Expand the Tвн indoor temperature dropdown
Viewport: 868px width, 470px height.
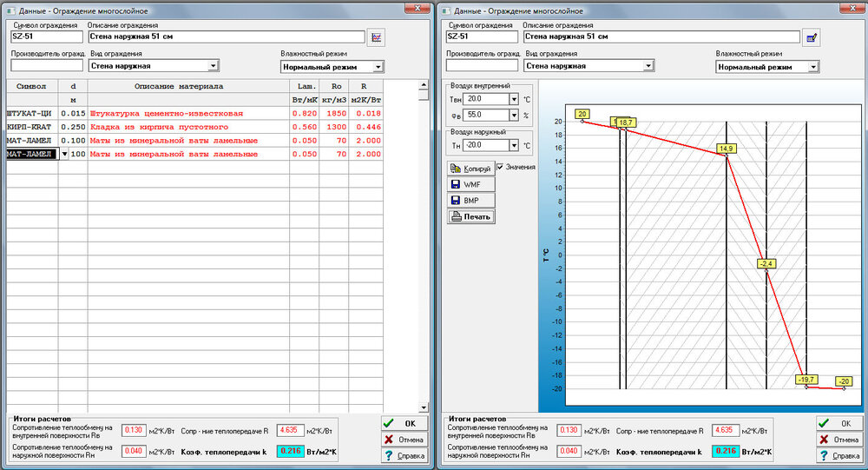tap(514, 99)
